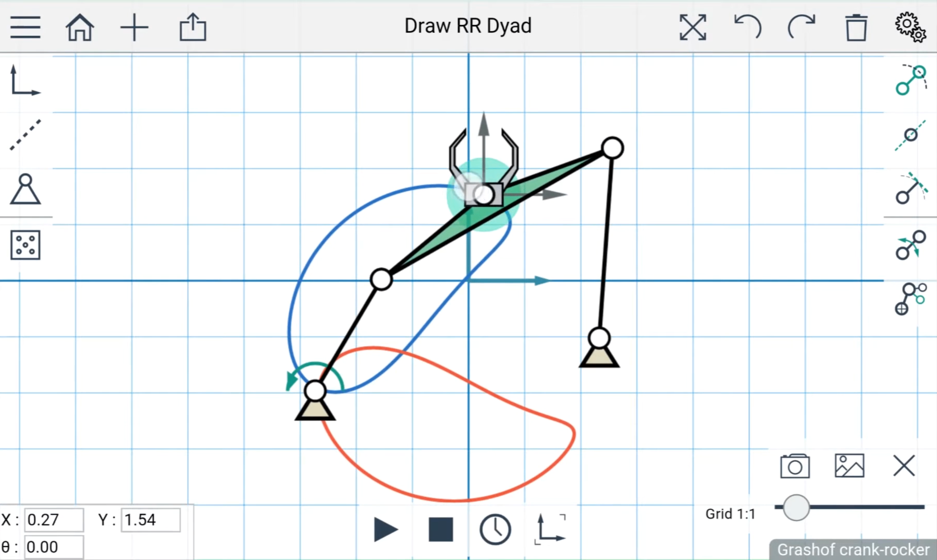This screenshot has width=937, height=560.
Task: Close the snapshot panel with X
Action: [x=904, y=465]
